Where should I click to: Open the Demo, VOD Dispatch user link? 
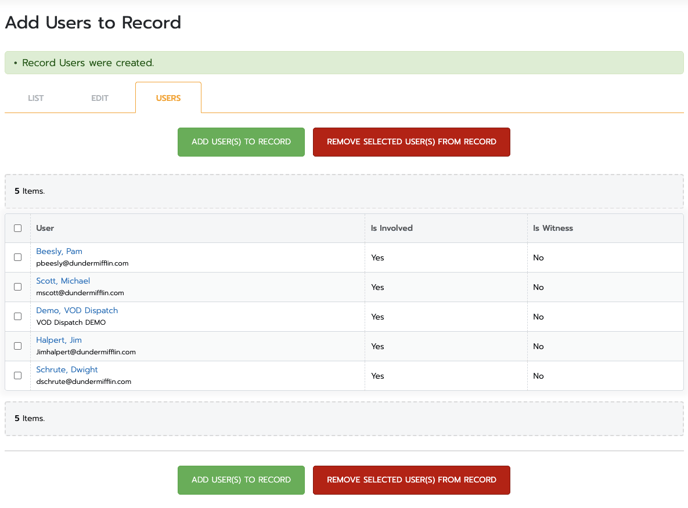(x=77, y=311)
